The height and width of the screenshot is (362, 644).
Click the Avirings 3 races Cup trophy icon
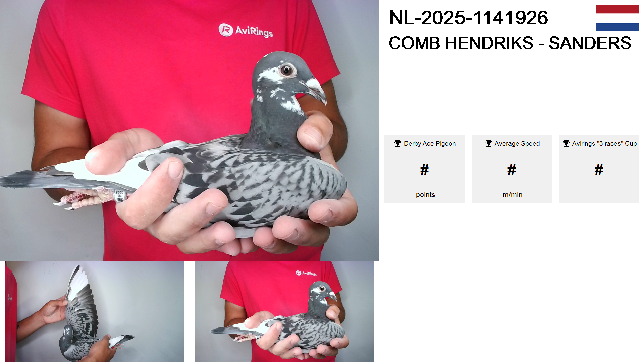click(566, 143)
